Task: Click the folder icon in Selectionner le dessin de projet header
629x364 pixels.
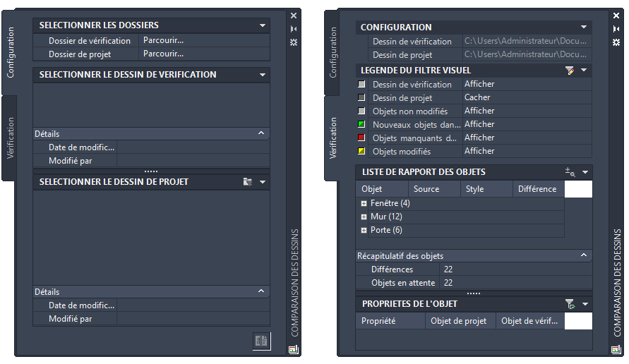Action: (x=248, y=182)
